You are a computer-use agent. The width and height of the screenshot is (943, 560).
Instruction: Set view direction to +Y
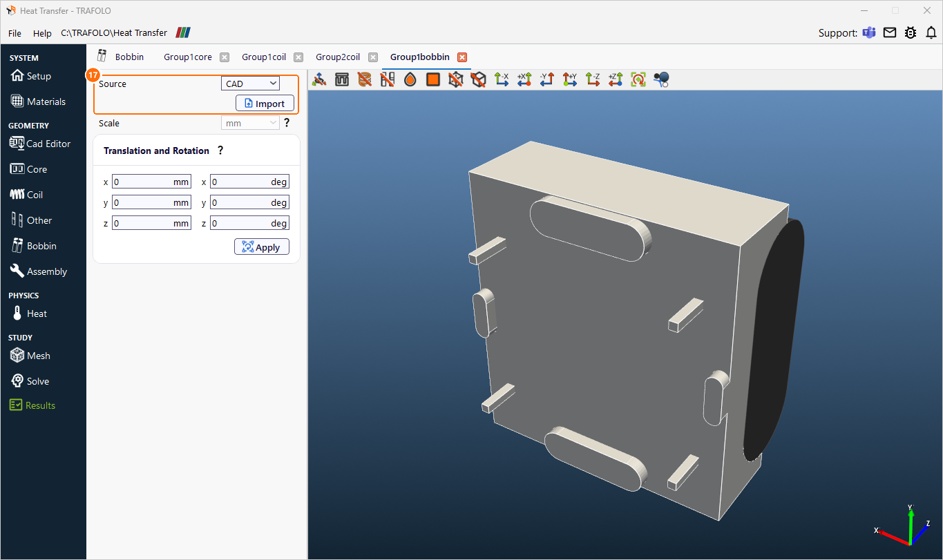[x=570, y=79]
